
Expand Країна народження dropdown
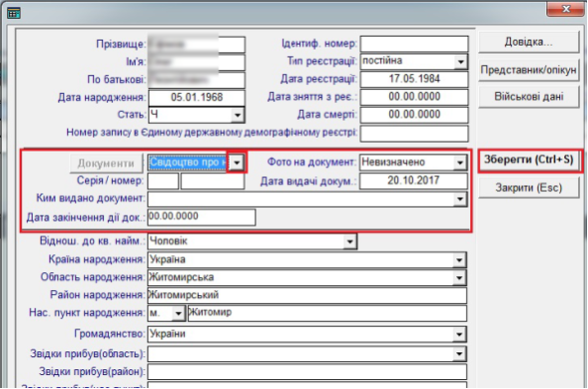pos(459,259)
